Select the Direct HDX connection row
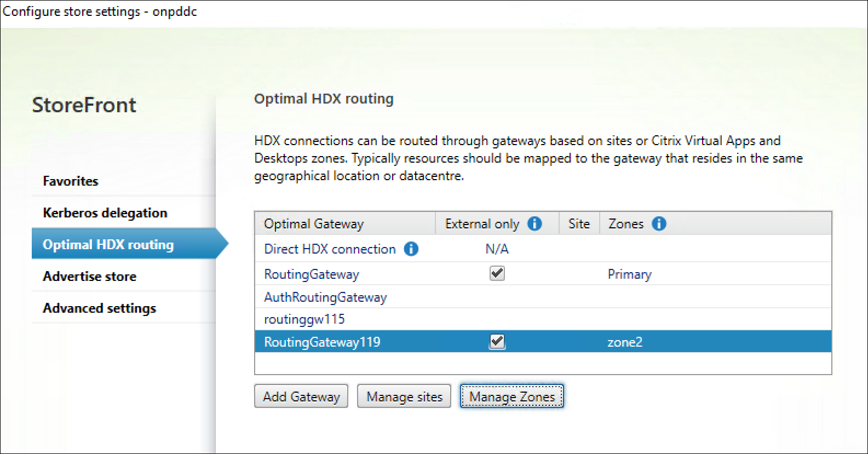868x454 pixels. 330,249
